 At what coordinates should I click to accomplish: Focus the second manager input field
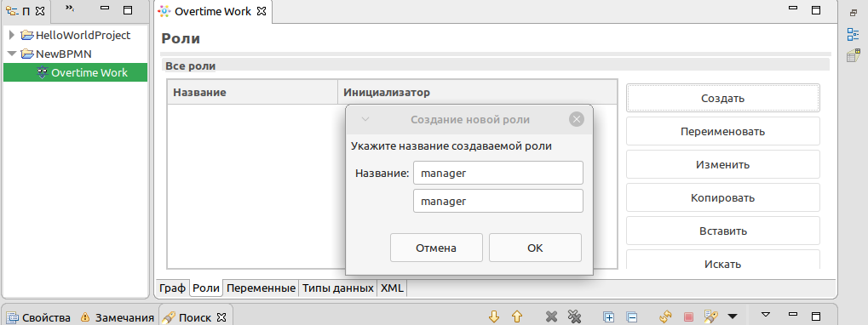point(498,201)
